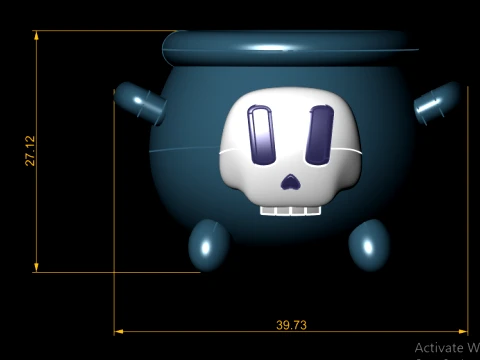Viewport: 480px width, 360px height.
Task: Select the 27.12 height dimension text
Action: (30, 151)
